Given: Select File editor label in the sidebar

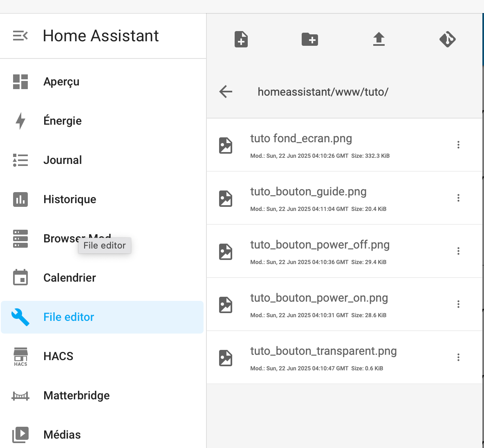Looking at the screenshot, I should pyautogui.click(x=69, y=317).
